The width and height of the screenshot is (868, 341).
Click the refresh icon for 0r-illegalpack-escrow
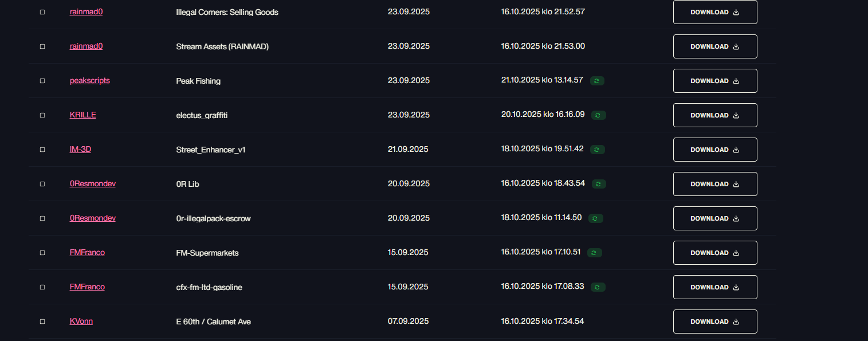pyautogui.click(x=596, y=218)
